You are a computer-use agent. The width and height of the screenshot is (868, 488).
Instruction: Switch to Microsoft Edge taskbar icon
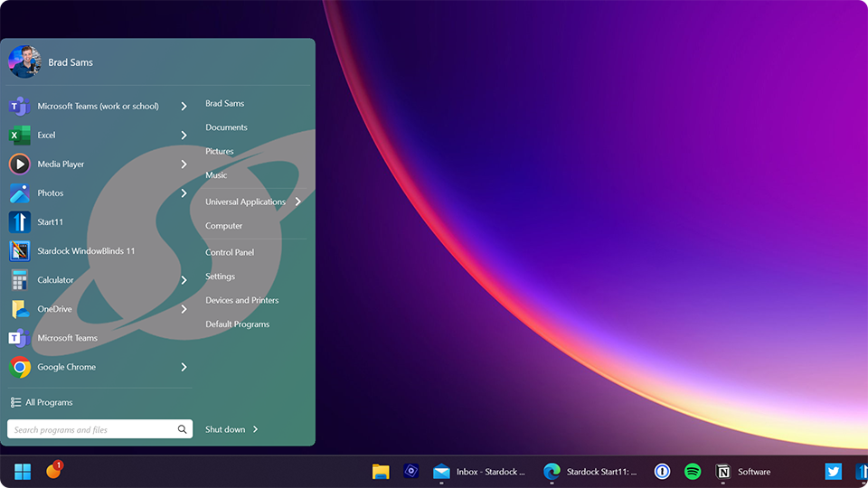(552, 472)
